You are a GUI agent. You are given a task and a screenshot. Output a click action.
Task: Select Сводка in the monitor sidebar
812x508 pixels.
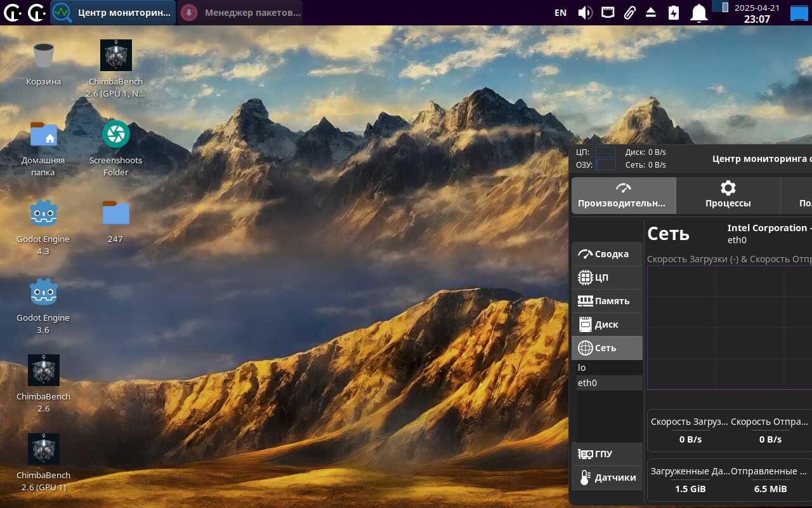[607, 254]
